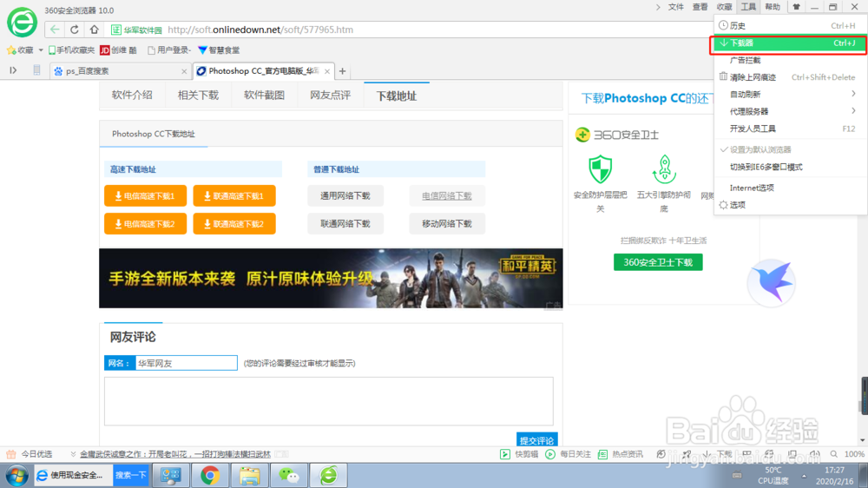The width and height of the screenshot is (868, 488).
Task: Open 热点资讯 in the status bar
Action: tap(621, 454)
